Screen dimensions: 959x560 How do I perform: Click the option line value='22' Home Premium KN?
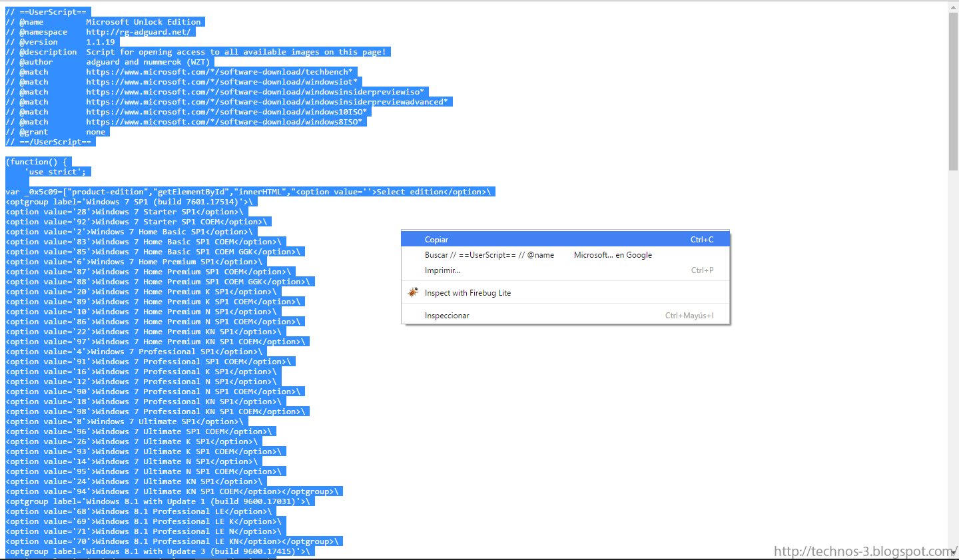tap(143, 332)
